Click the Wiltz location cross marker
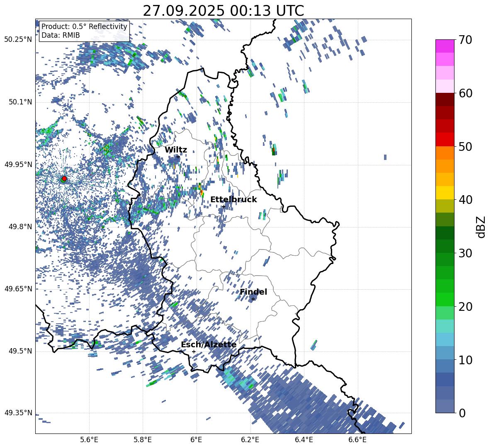Viewport: 491px width, 448px height. 178,157
